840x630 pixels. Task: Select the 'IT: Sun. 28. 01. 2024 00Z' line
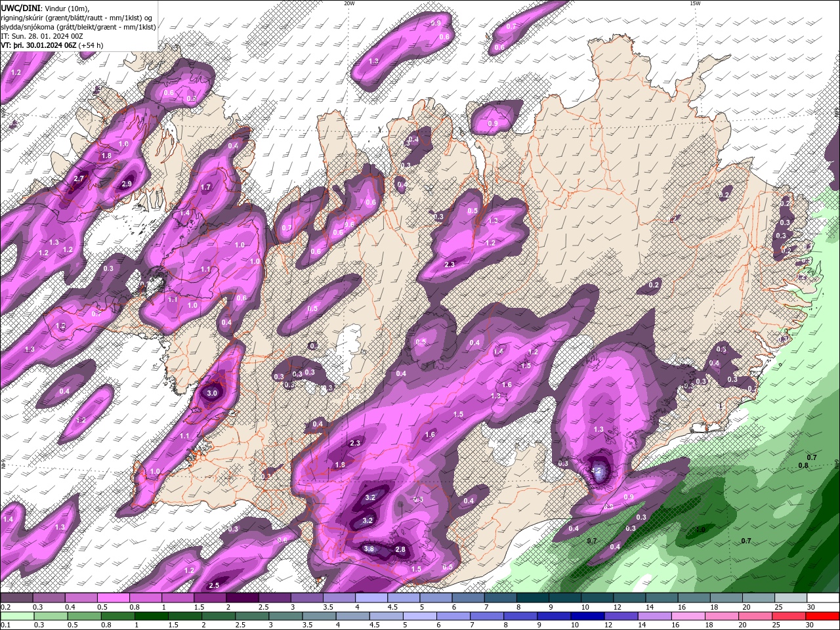point(41,36)
